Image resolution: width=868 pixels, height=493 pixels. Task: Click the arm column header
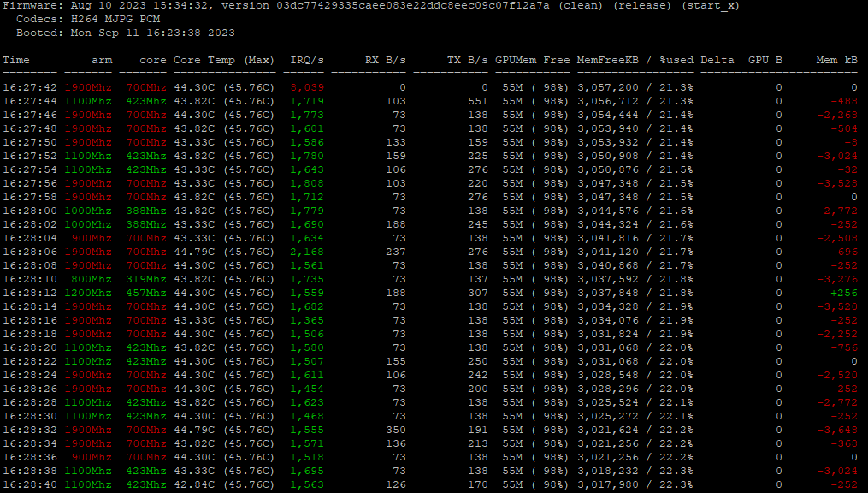[x=101, y=61]
